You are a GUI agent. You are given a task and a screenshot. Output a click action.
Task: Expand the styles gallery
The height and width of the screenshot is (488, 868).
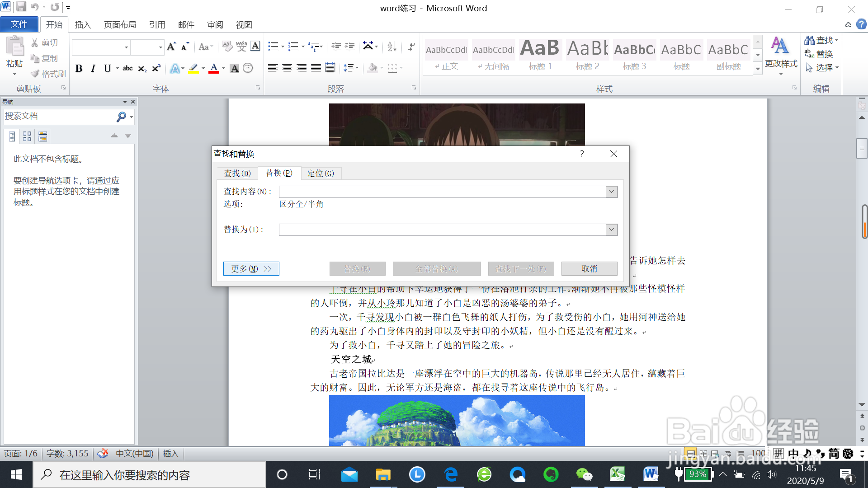tap(758, 69)
